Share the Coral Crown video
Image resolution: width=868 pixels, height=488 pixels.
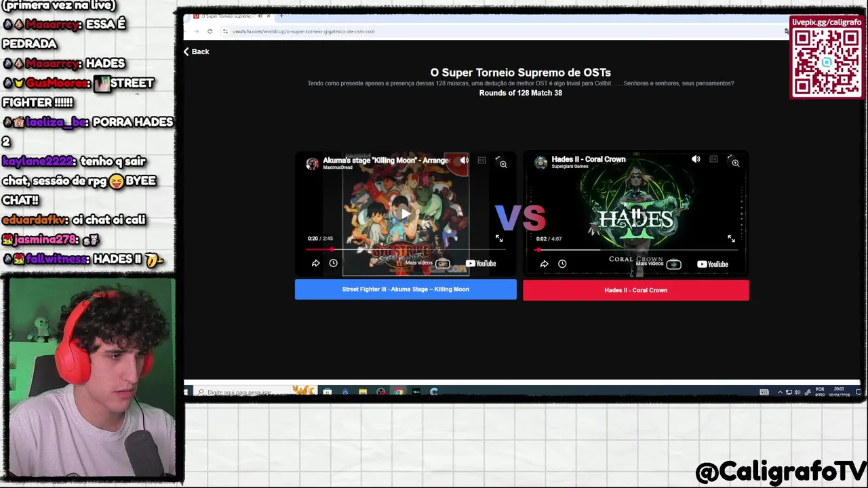click(x=544, y=264)
